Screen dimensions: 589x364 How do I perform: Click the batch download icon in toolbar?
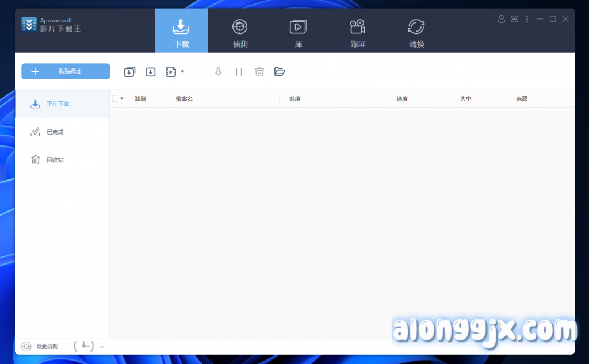129,72
